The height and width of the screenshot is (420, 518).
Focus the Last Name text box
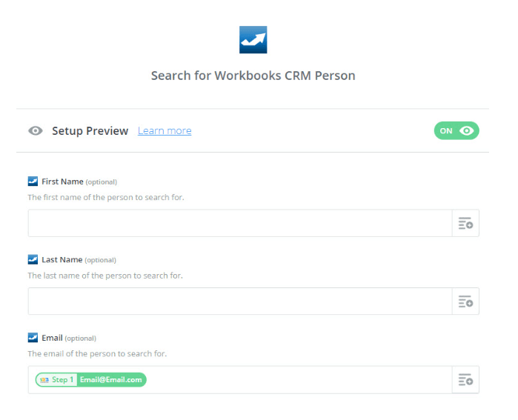(x=239, y=301)
